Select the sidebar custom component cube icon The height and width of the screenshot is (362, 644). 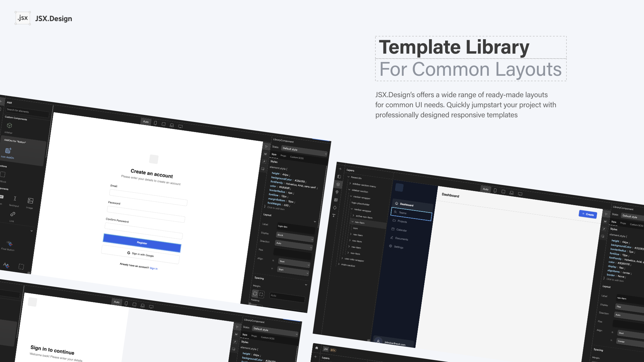pos(9,125)
